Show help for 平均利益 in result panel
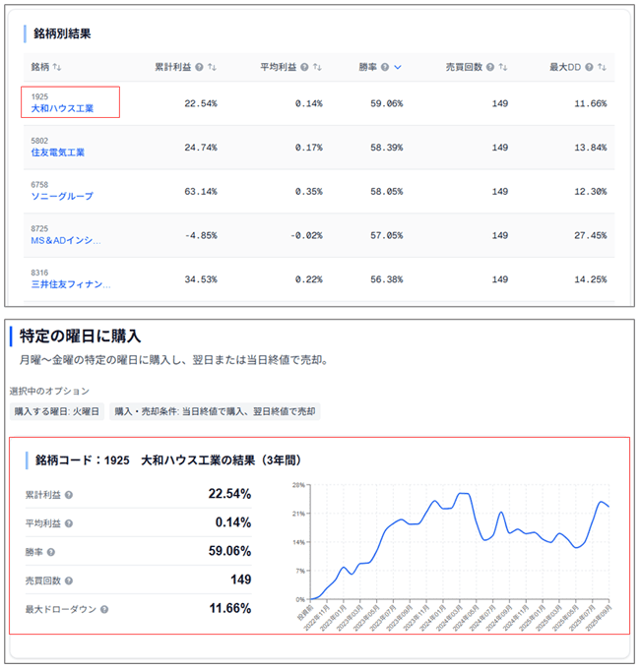Image resolution: width=641 pixels, height=672 pixels. click(69, 523)
